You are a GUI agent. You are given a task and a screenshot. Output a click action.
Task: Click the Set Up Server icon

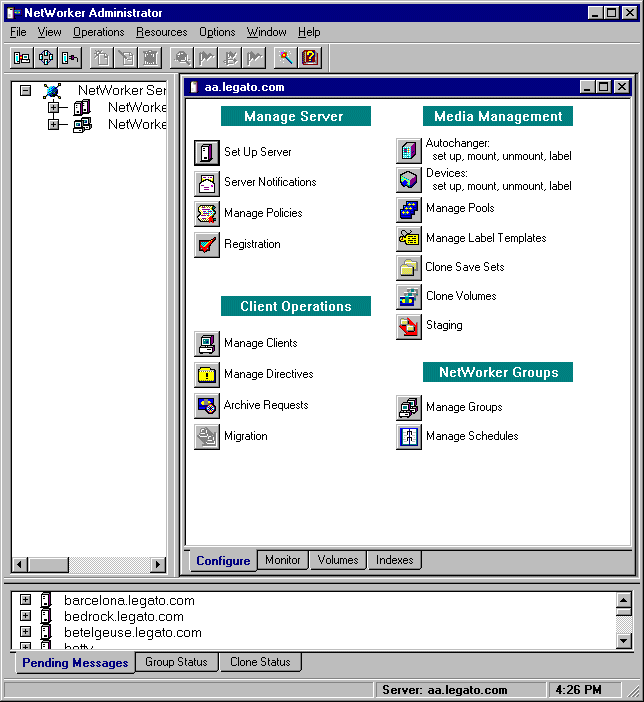pyautogui.click(x=207, y=153)
